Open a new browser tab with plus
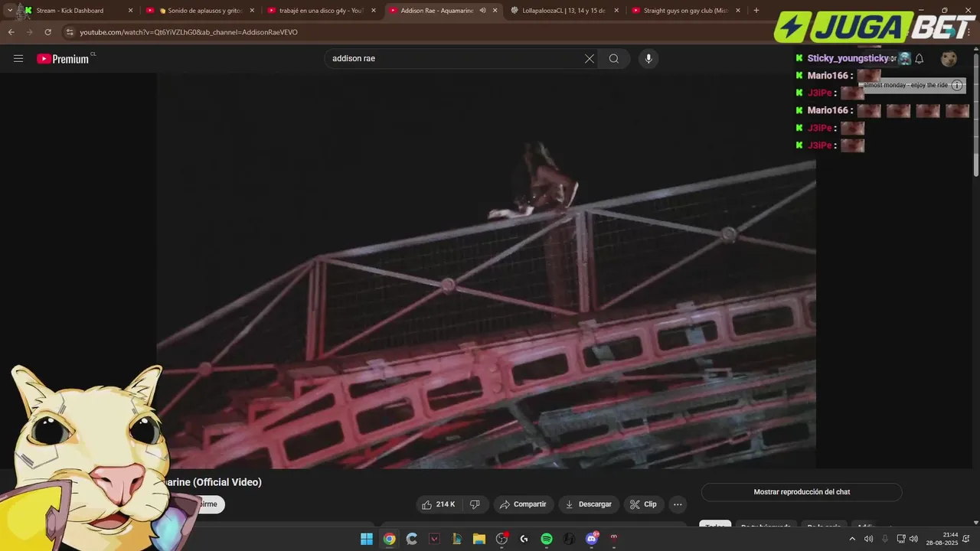This screenshot has height=551, width=980. click(x=756, y=11)
